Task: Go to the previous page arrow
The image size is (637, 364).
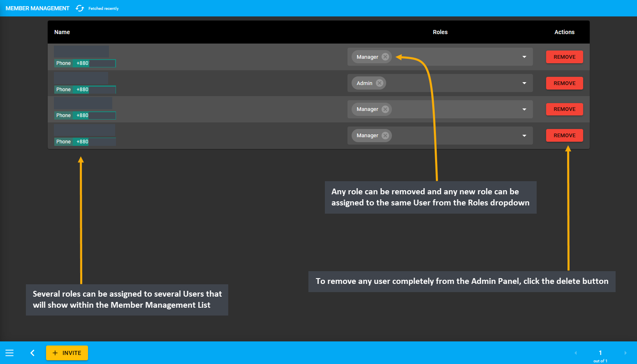Action: 576,353
